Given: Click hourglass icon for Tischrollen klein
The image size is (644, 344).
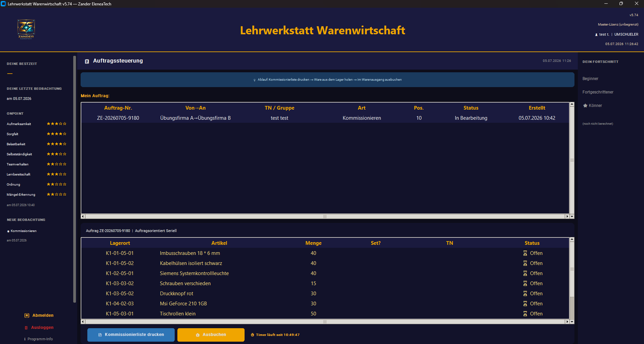Looking at the screenshot, I should click(525, 314).
